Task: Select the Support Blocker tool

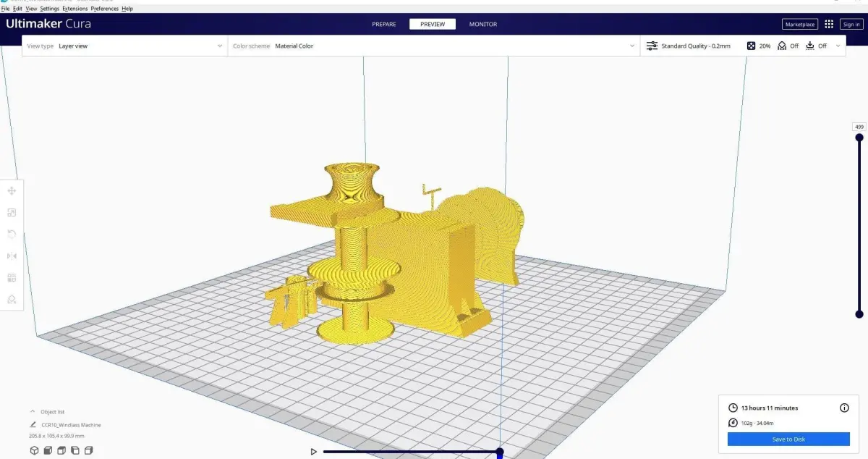Action: click(x=12, y=300)
